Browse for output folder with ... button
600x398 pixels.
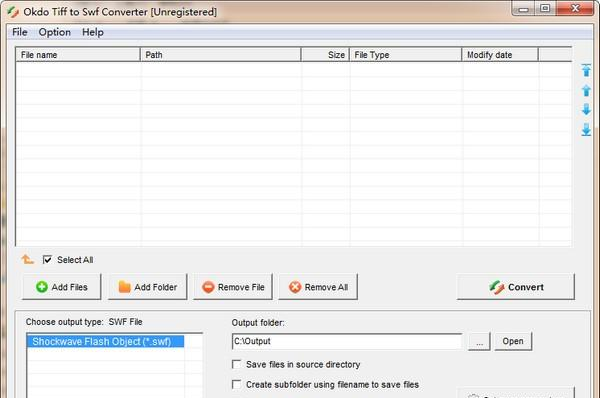(479, 341)
